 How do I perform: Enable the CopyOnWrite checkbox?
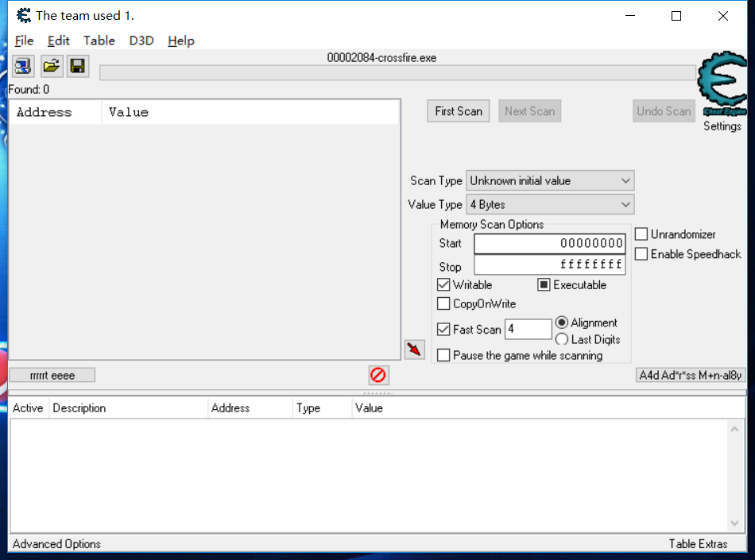[443, 303]
